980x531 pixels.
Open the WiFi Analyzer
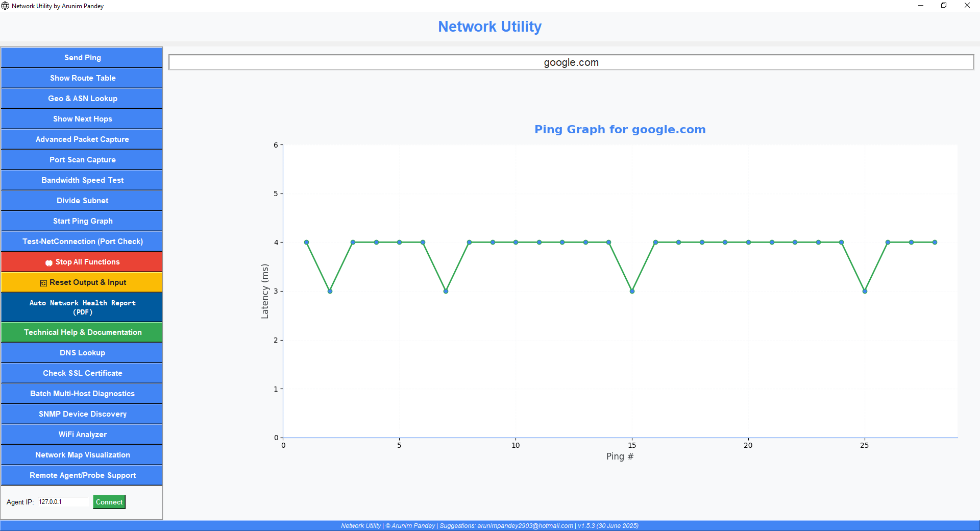point(82,435)
